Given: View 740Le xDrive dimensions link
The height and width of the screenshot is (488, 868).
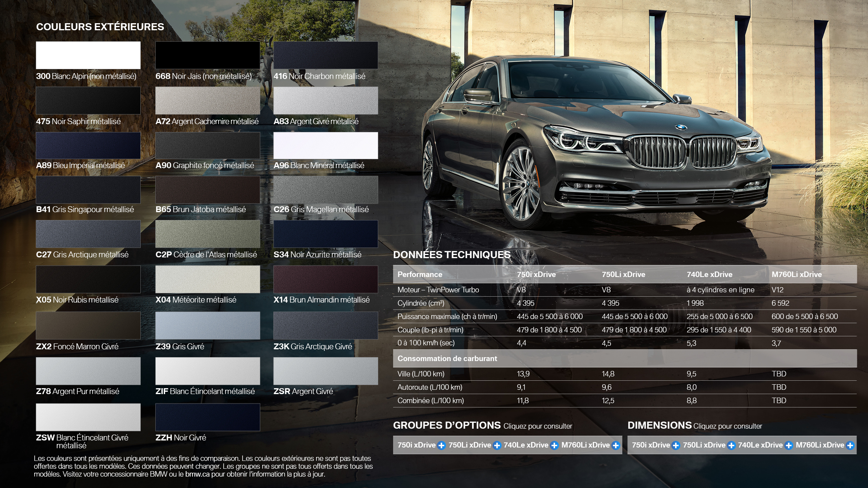Looking at the screenshot, I should point(760,445).
